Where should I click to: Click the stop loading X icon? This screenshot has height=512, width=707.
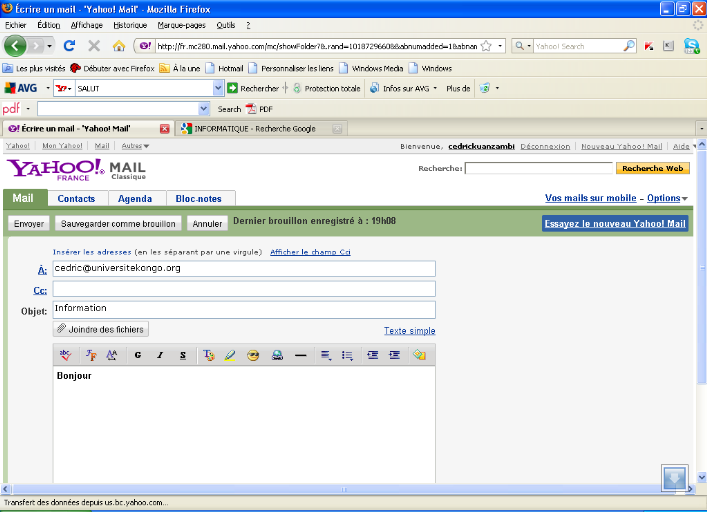[94, 46]
